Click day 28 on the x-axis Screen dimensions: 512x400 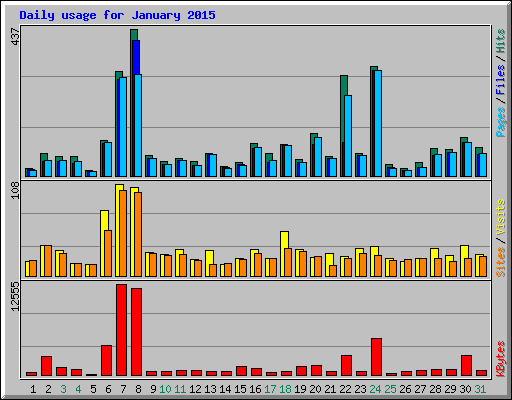(x=435, y=389)
